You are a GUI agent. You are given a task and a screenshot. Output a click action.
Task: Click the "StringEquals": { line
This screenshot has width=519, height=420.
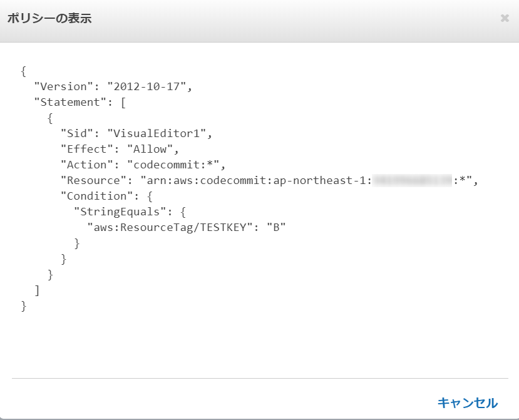[x=130, y=212]
